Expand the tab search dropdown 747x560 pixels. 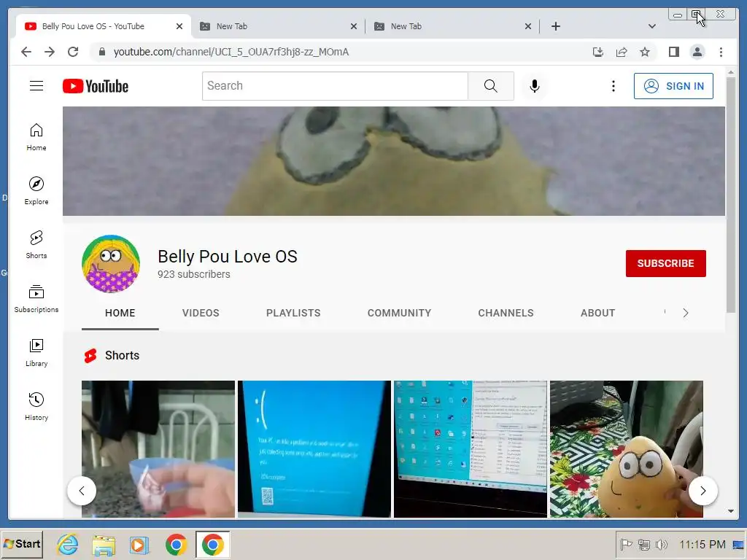click(x=651, y=26)
